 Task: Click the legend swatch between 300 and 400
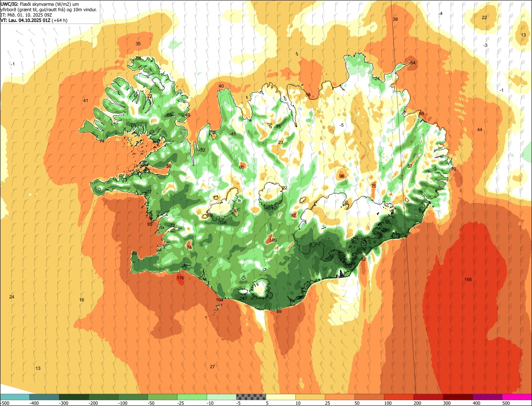pyautogui.click(x=458, y=397)
